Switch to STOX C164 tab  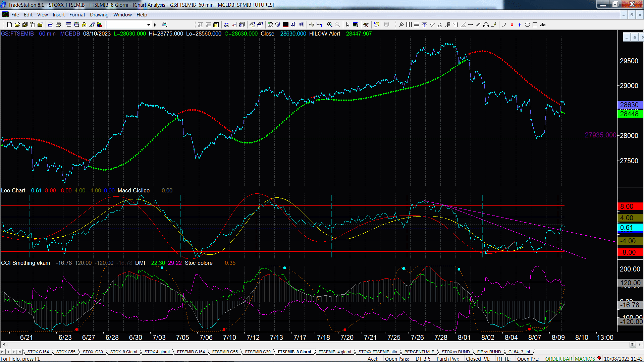(x=38, y=352)
